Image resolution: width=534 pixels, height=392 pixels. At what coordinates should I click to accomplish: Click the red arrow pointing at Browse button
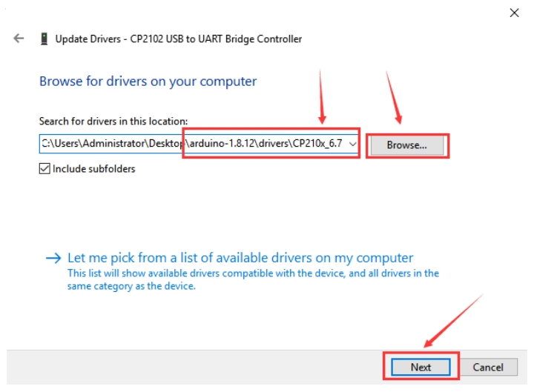point(394,97)
